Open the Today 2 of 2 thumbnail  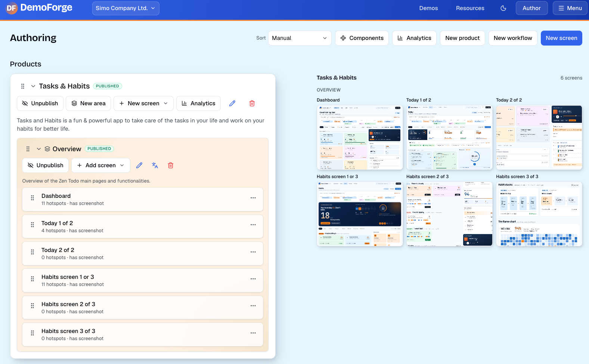click(539, 137)
